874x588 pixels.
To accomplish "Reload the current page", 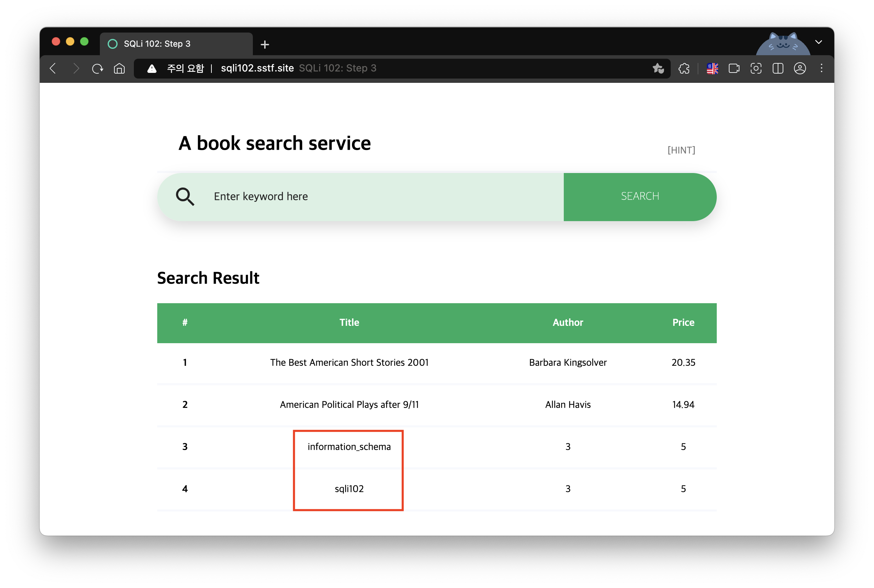I will click(97, 68).
